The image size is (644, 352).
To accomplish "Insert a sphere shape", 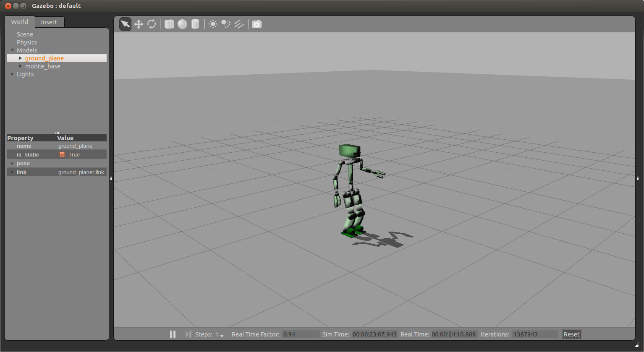I will tap(182, 24).
